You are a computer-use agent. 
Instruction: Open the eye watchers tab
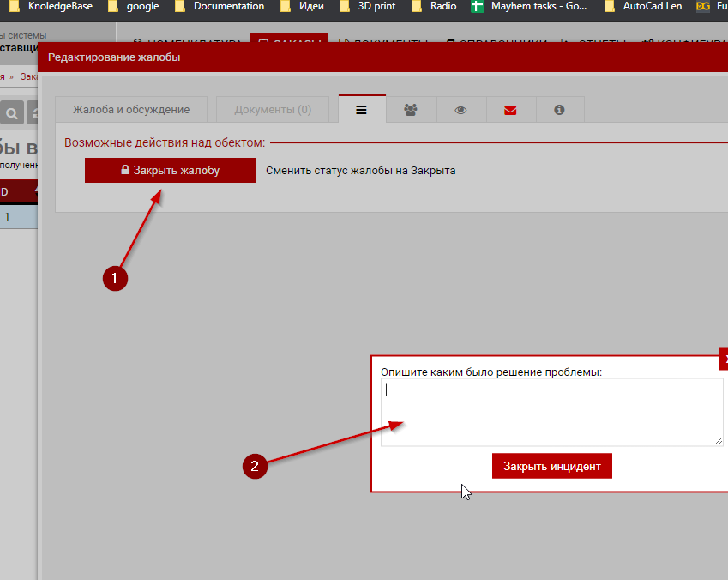click(461, 110)
